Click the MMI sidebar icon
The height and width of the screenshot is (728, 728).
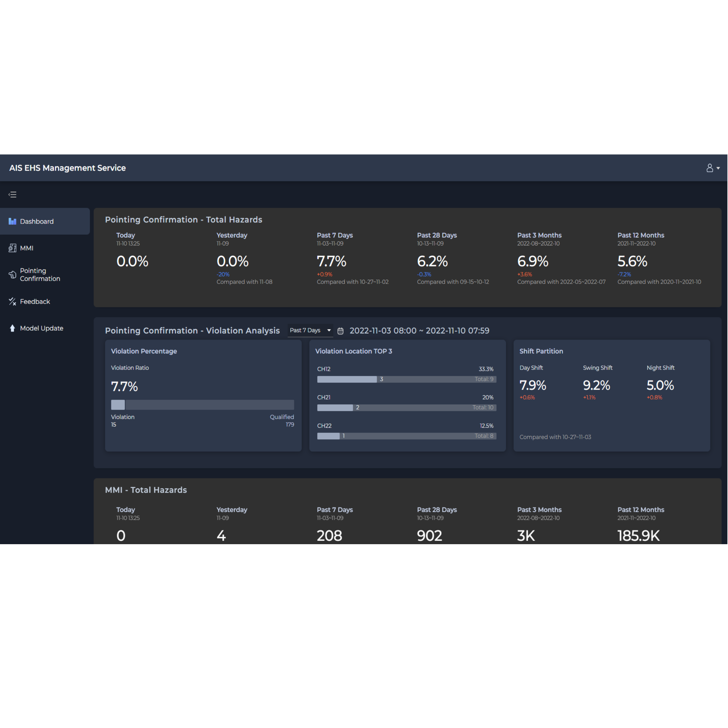[x=12, y=248]
